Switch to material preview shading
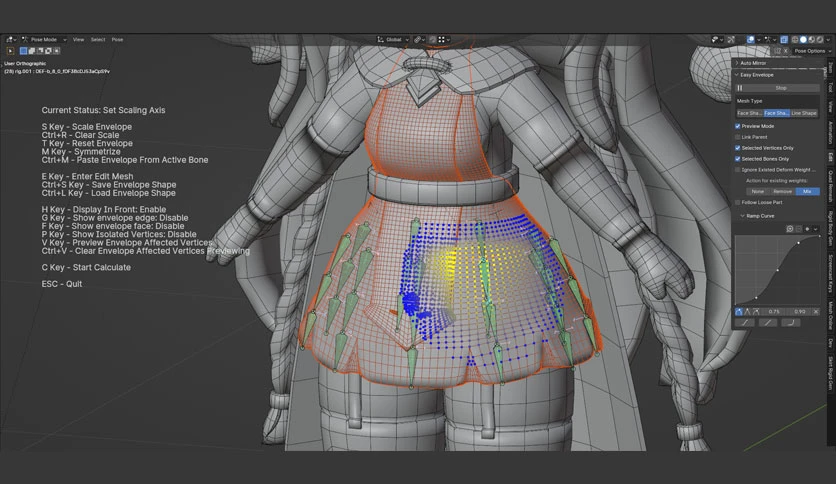 point(811,40)
